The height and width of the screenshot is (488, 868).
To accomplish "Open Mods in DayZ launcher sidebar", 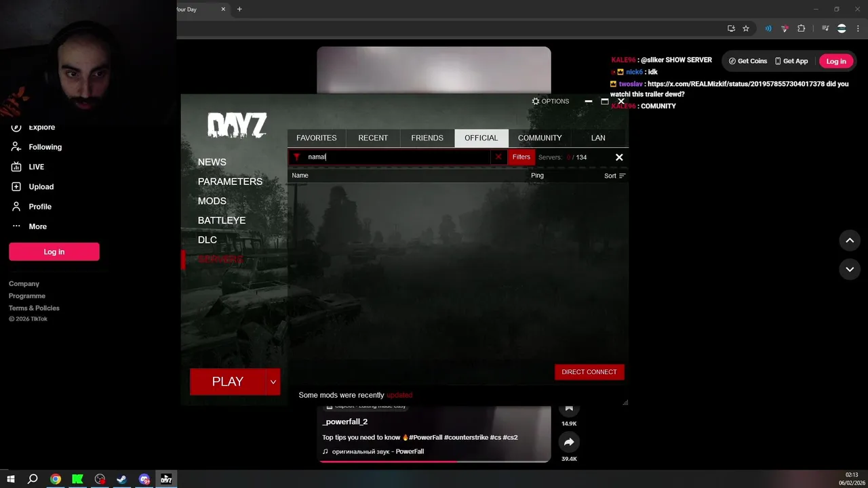I will tap(212, 201).
